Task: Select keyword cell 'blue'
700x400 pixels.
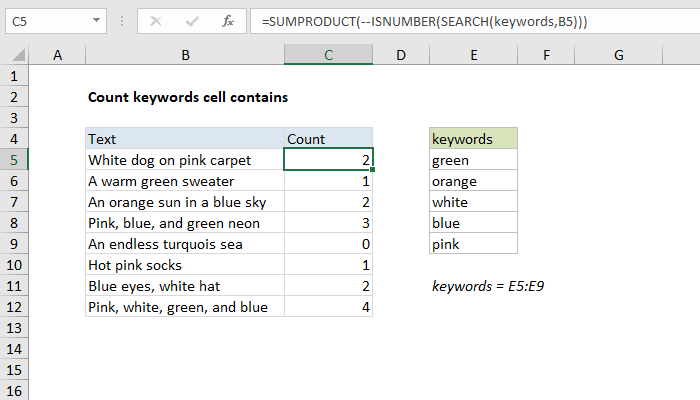Action: 473,223
